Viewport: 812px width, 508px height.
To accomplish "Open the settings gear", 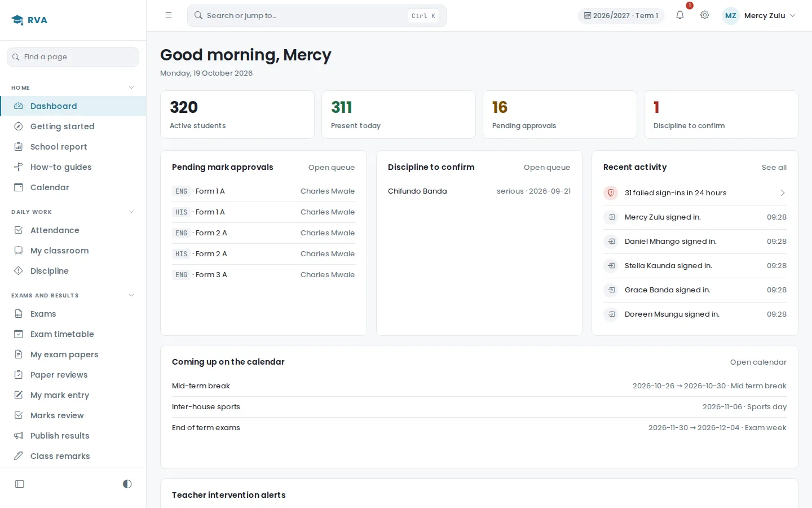I will 705,15.
